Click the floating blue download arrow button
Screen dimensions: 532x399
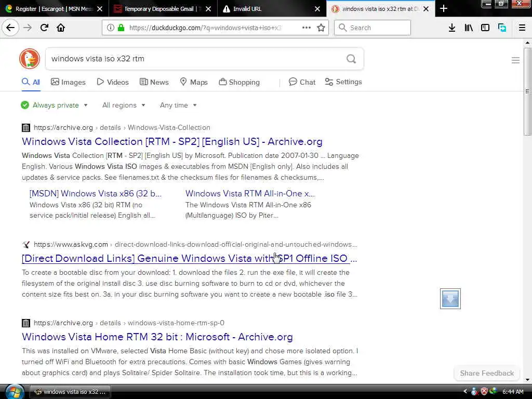pos(450,299)
